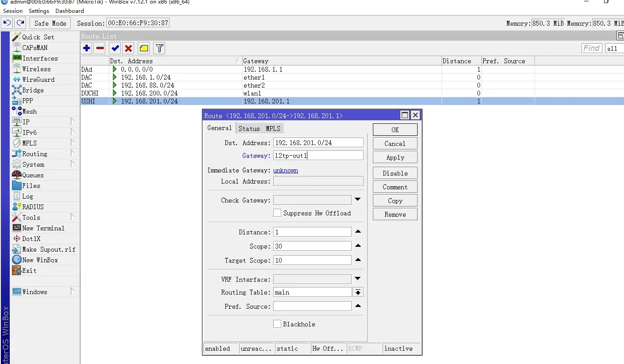Open New WinBox in sidebar

(x=40, y=260)
